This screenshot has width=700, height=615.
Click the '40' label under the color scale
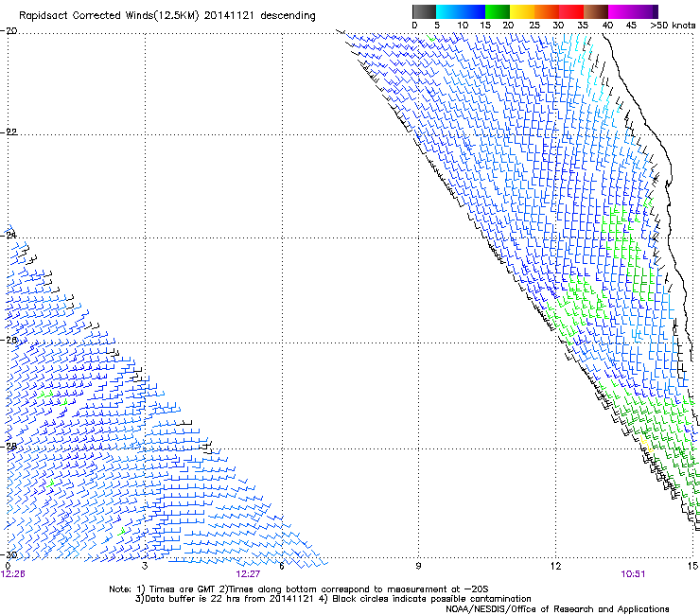coord(607,25)
